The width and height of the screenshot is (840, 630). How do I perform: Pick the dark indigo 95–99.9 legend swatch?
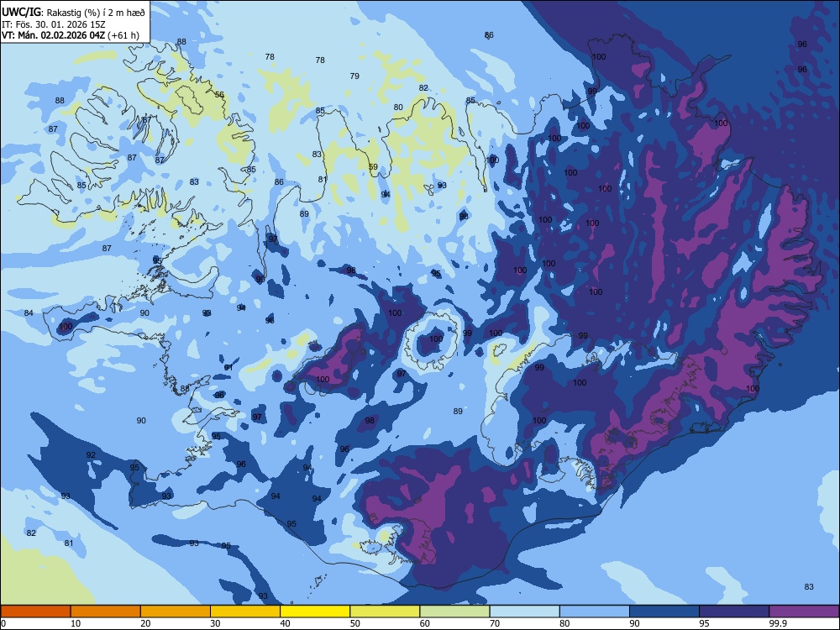[734, 612]
